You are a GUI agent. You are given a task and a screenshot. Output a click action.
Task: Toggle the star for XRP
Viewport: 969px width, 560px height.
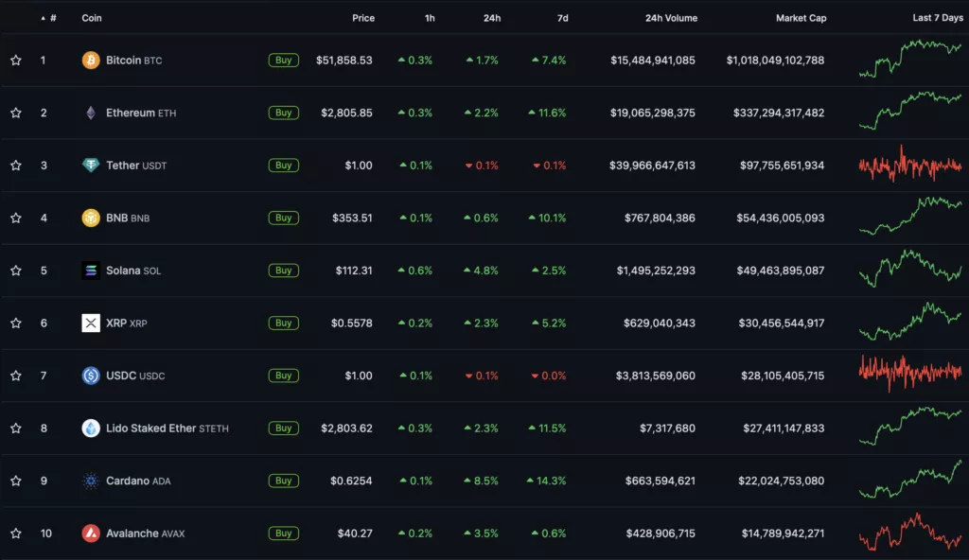(16, 323)
